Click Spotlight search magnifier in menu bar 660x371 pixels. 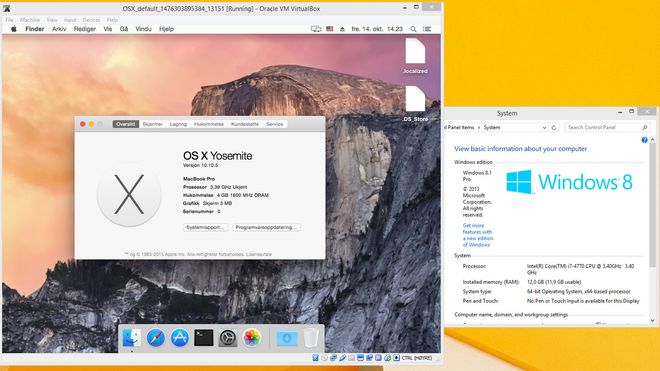(413, 29)
